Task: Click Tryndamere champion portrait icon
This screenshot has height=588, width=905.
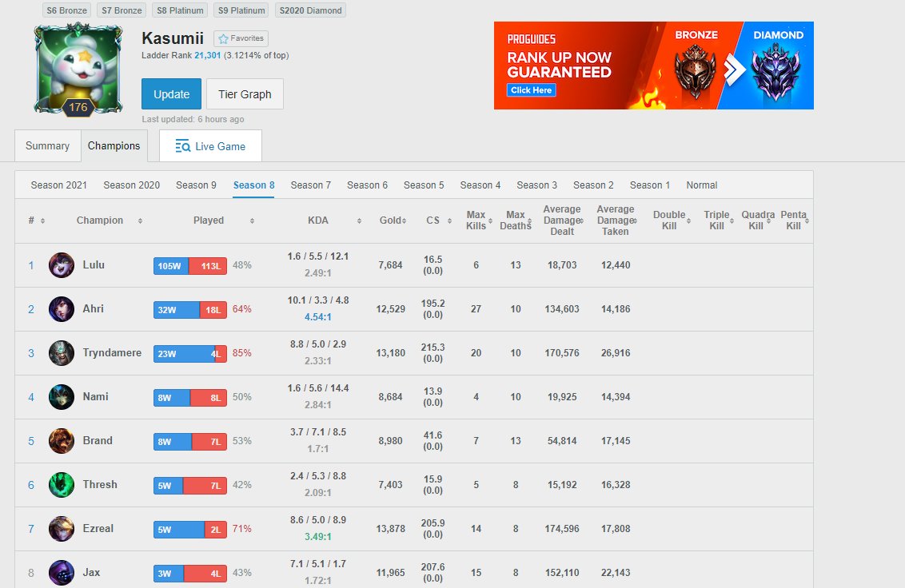Action: pos(62,353)
